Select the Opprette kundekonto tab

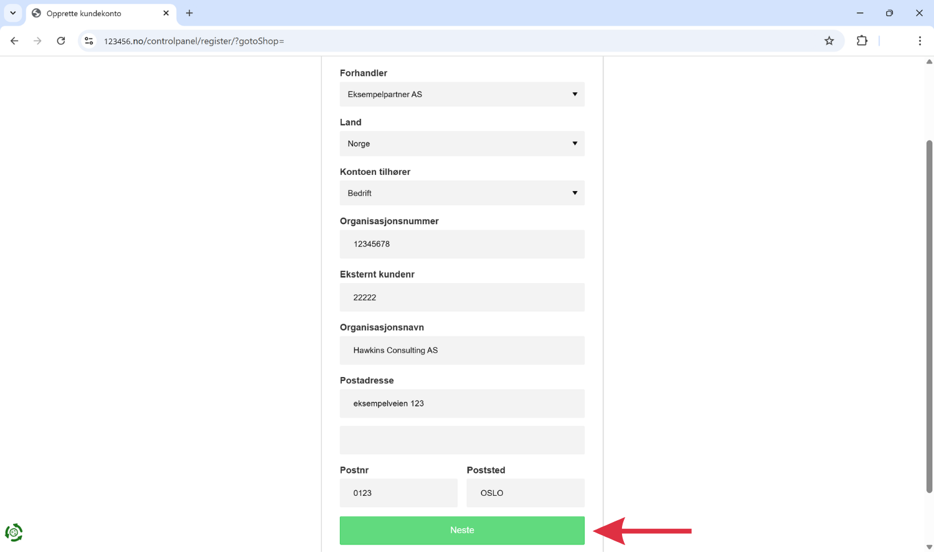pos(101,13)
